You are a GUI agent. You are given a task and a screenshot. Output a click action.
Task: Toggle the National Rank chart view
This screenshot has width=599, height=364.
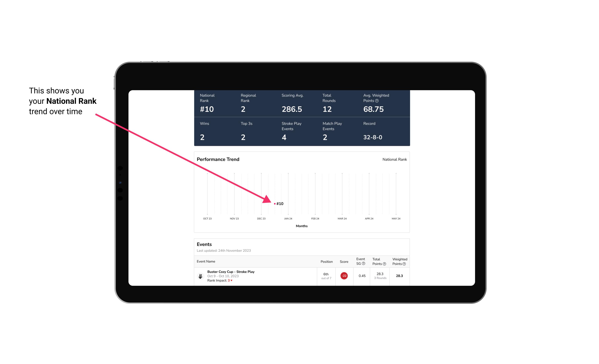click(394, 159)
